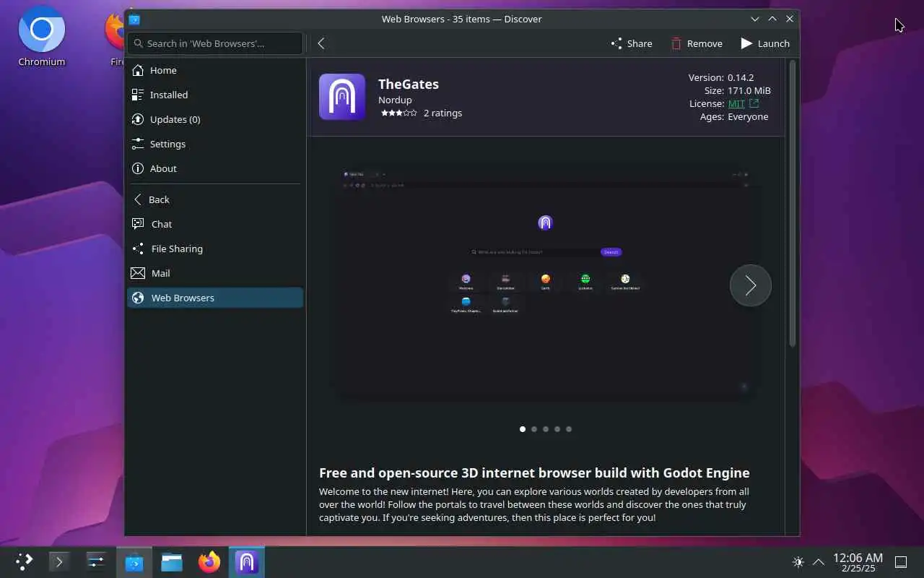924x578 pixels.
Task: Show next screenshot with arrow button
Action: click(751, 285)
